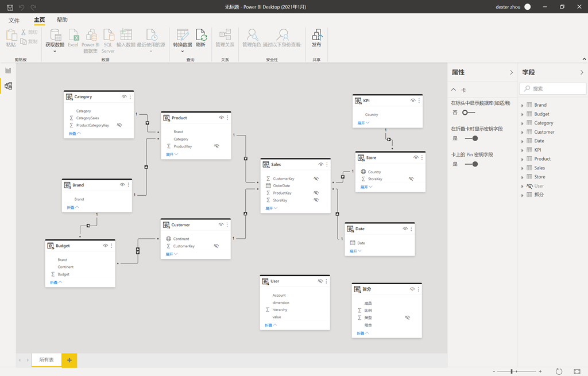Click reset layout icon in bottom bar

coord(559,371)
